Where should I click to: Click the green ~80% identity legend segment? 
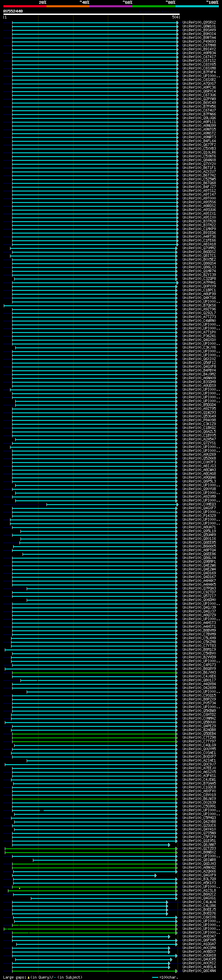154,6
